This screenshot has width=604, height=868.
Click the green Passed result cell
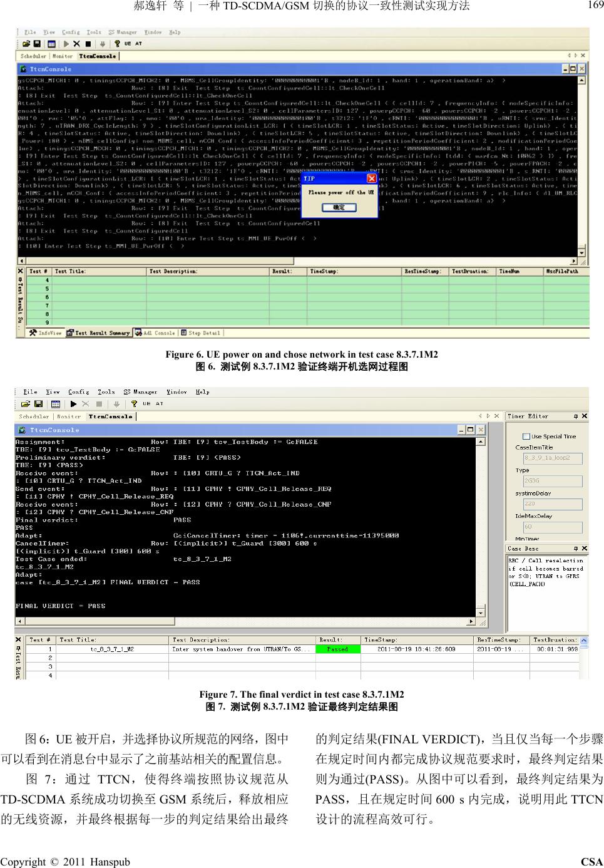coord(337,649)
